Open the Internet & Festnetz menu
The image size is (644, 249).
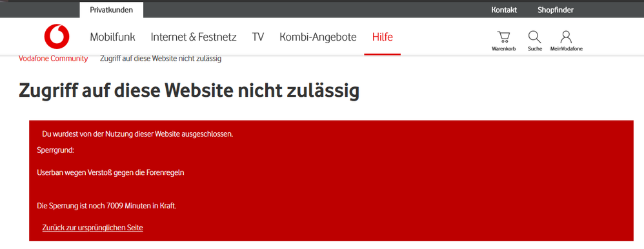pyautogui.click(x=194, y=37)
